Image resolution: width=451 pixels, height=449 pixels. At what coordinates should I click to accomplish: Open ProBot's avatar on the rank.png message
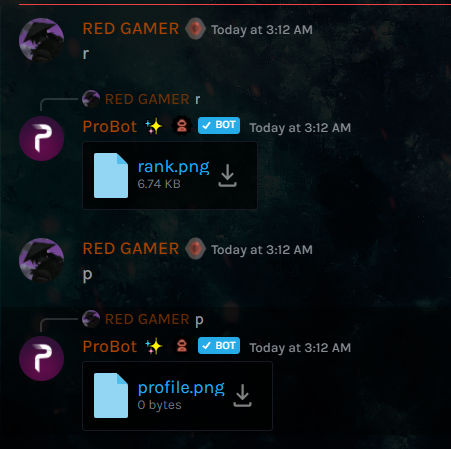(x=42, y=138)
